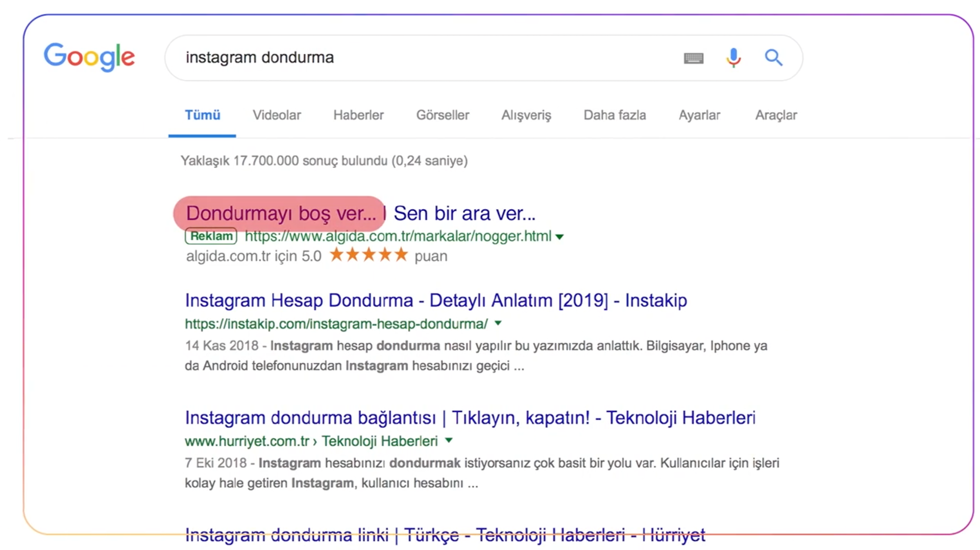Click the www.hurriyet.com.tr Teknoloji Haberleri breadcrumb
Screen dimensions: 980x550
311,441
